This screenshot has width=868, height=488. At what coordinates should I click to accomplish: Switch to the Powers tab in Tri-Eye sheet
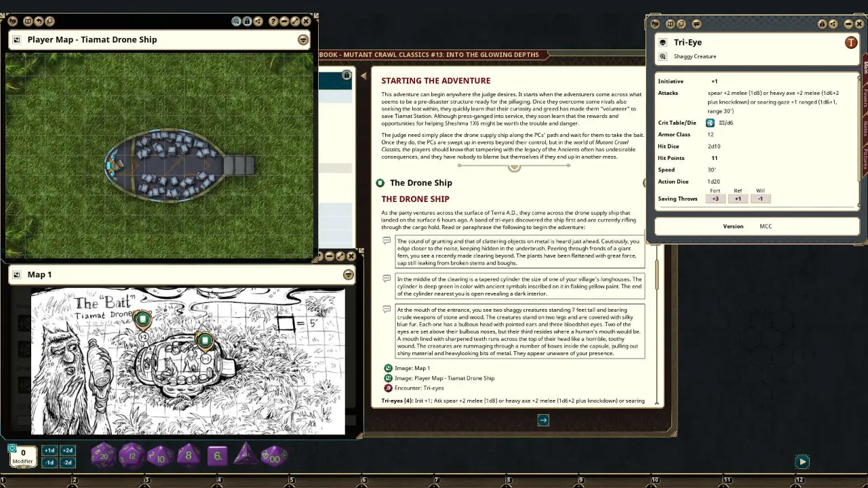[x=865, y=98]
